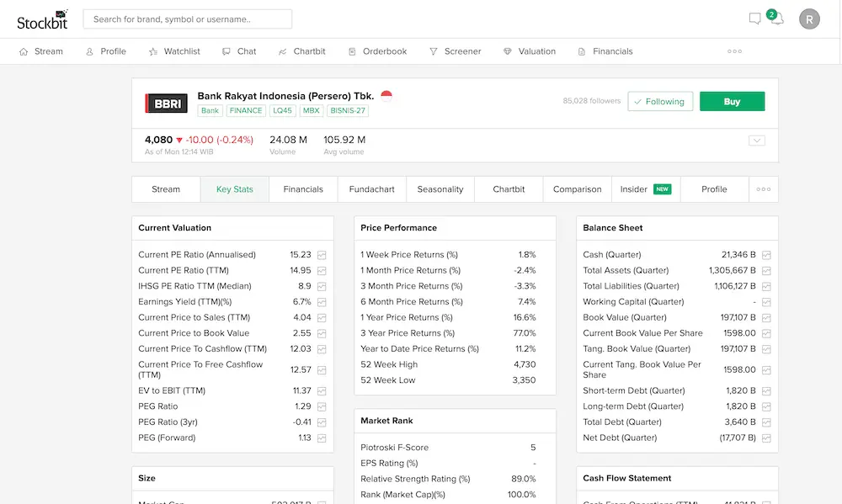Open chart icon for Cash (Quarter)
Image resolution: width=842 pixels, height=504 pixels.
(766, 255)
